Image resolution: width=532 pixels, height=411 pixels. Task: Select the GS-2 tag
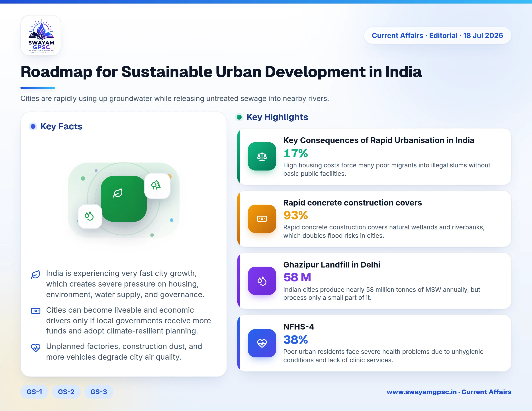click(66, 392)
